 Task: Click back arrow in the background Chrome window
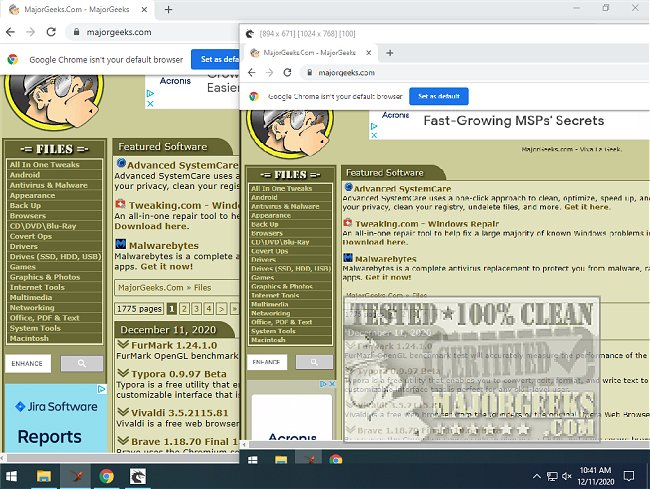pos(10,32)
